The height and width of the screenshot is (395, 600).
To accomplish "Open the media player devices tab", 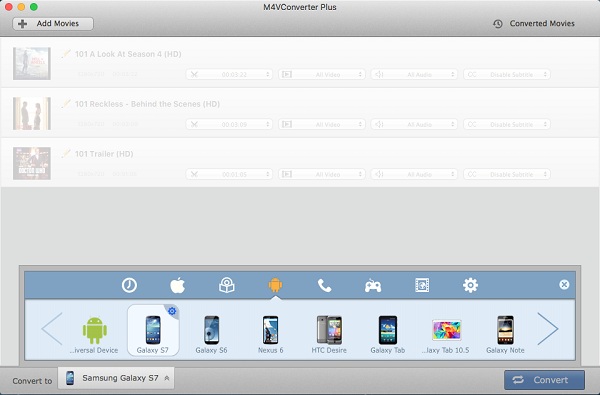I will click(x=227, y=285).
